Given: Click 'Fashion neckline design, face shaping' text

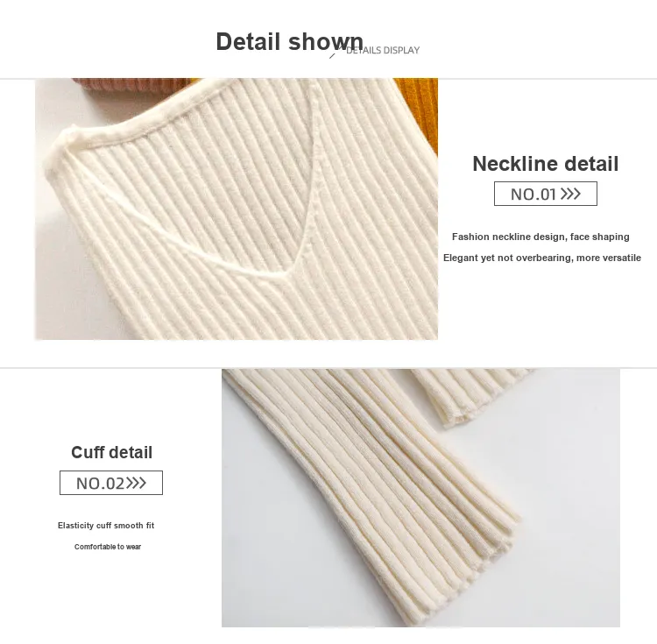Looking at the screenshot, I should (540, 237).
